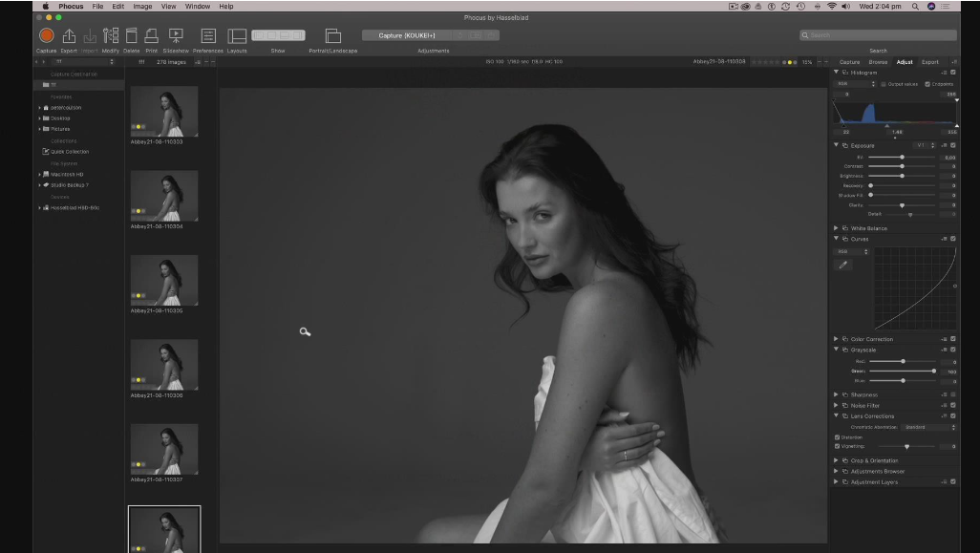980x553 pixels.
Task: Open Preferences from the toolbar
Action: pyautogui.click(x=207, y=36)
